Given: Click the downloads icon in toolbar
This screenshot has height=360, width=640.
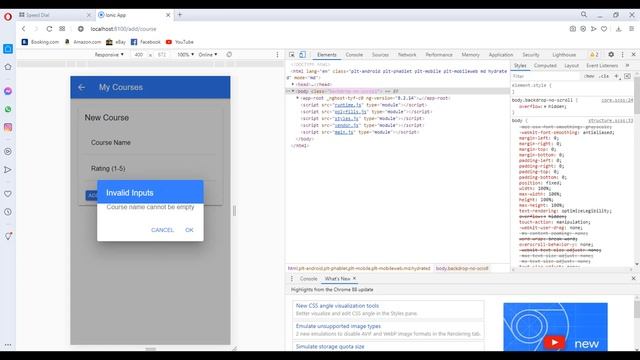Looking at the screenshot, I should 618,29.
